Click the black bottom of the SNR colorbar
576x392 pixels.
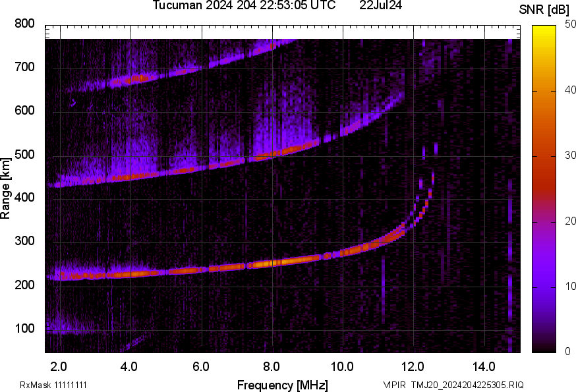544,348
